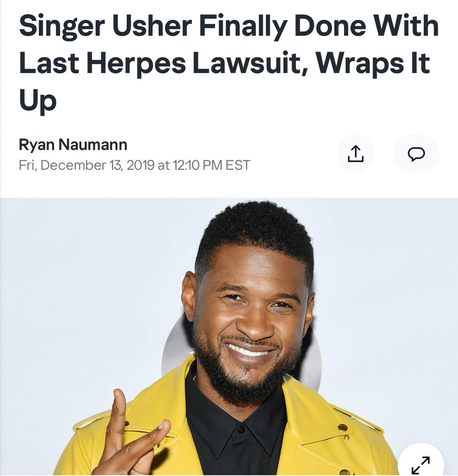Image resolution: width=458 pixels, height=476 pixels.
Task: Open the article's lead photo
Action: pyautogui.click(x=229, y=337)
